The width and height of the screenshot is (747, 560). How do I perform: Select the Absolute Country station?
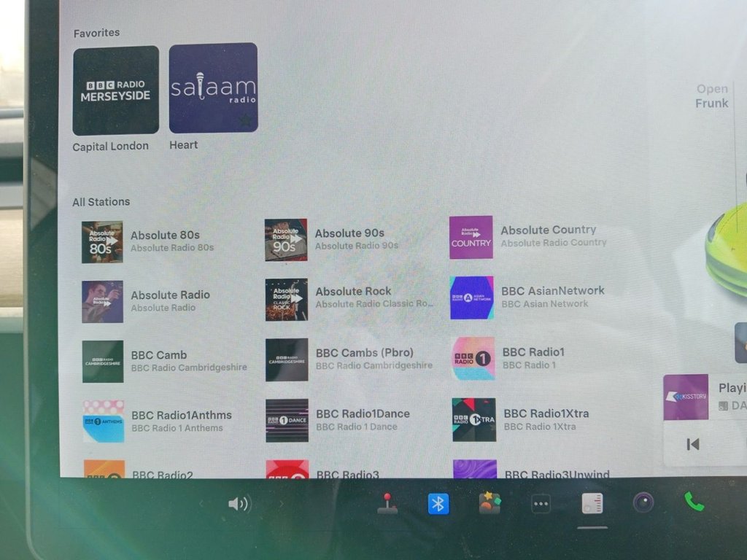471,237
